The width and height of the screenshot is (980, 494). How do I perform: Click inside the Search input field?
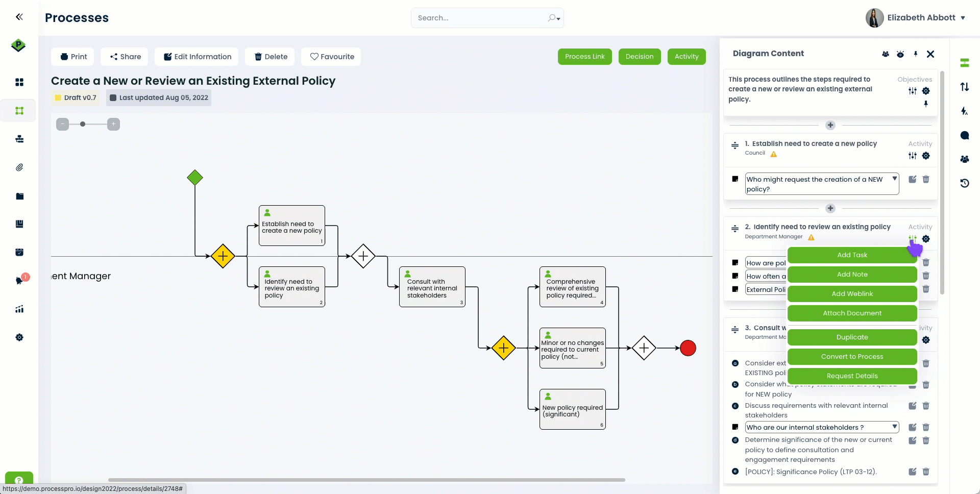[480, 18]
